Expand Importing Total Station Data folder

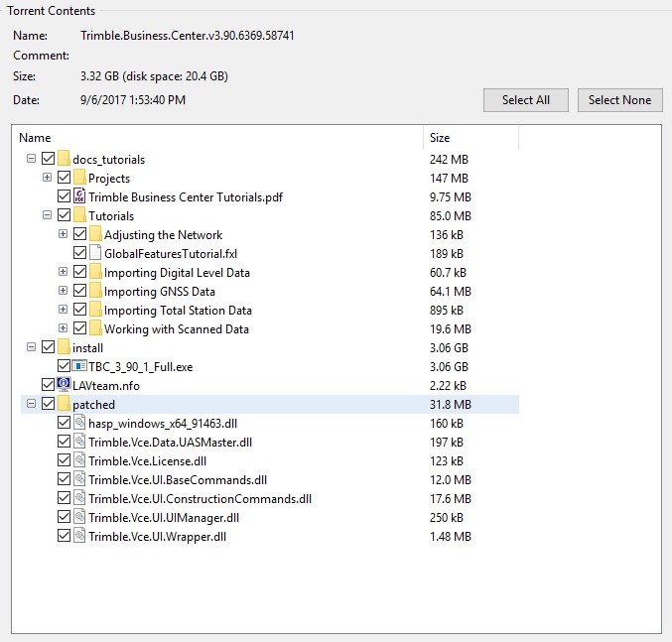click(x=63, y=310)
